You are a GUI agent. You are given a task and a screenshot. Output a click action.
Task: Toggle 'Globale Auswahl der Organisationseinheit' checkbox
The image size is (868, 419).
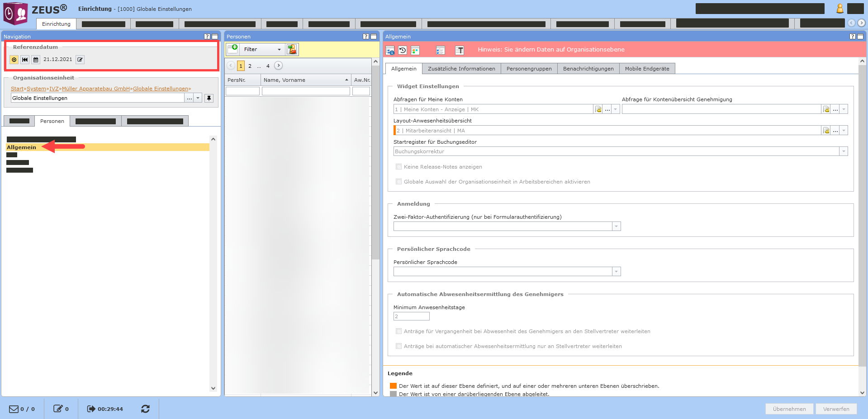pyautogui.click(x=398, y=182)
